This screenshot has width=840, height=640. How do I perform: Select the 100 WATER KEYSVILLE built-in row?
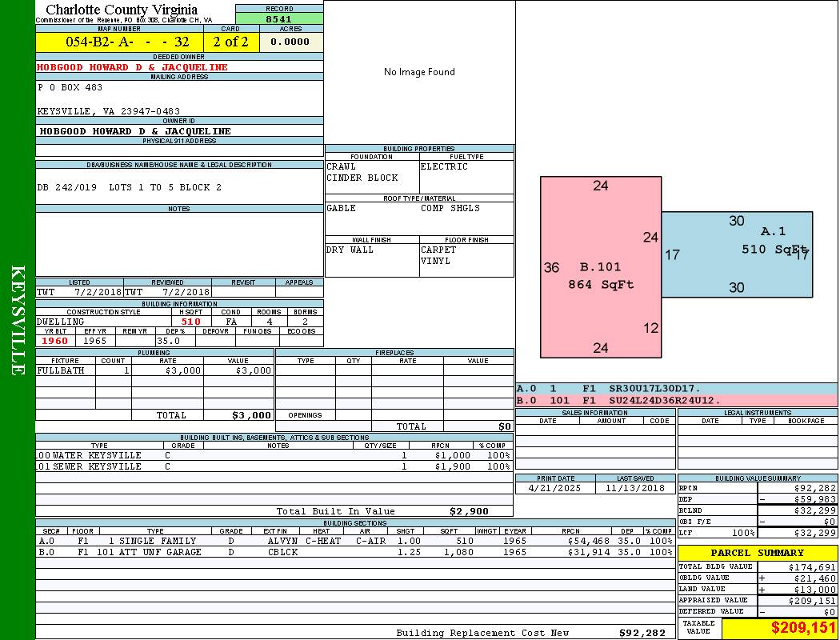[x=272, y=455]
